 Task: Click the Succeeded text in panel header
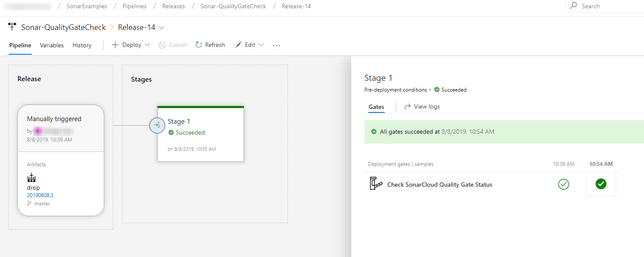(x=454, y=90)
